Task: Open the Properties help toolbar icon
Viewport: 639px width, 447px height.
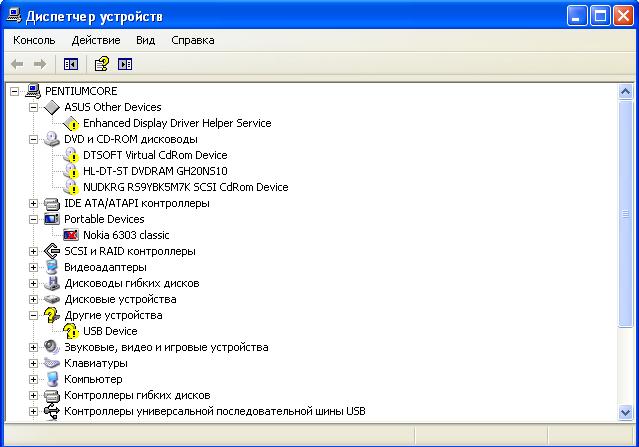Action: click(x=102, y=64)
